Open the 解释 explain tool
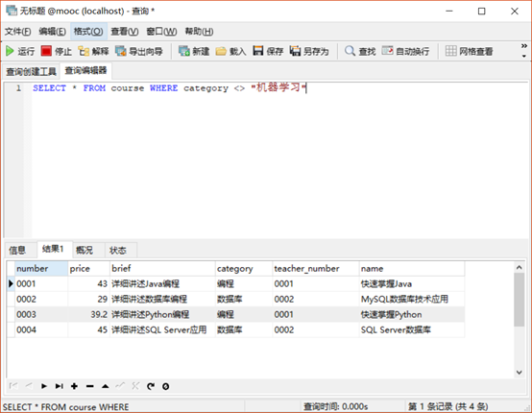 93,51
